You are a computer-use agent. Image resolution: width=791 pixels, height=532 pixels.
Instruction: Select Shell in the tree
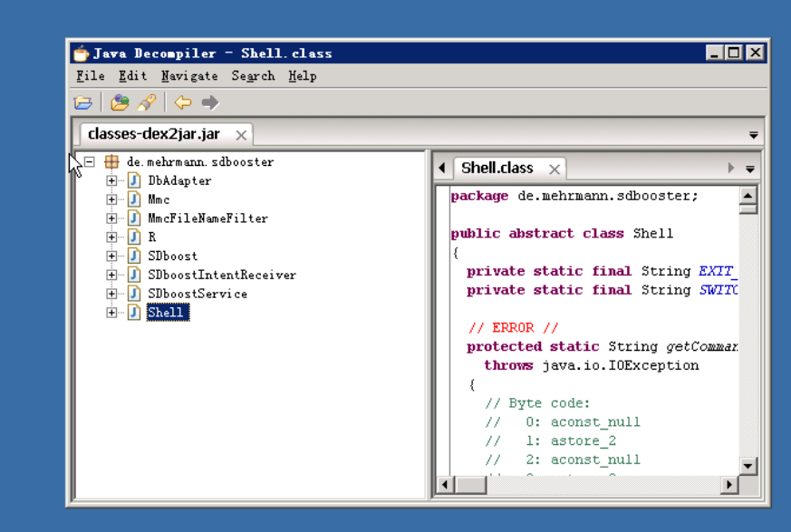168,313
